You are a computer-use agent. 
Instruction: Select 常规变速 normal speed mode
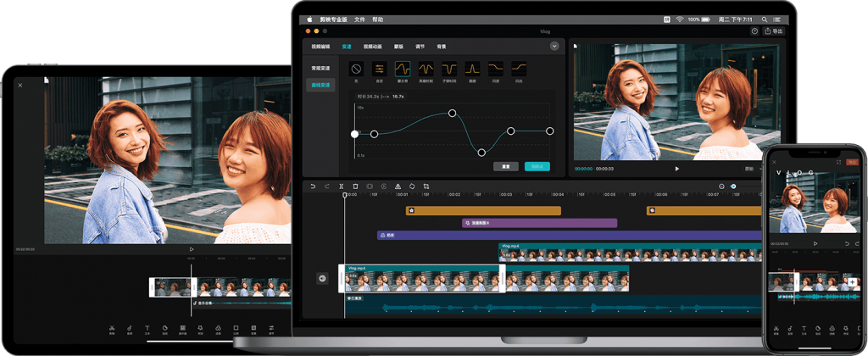(320, 68)
